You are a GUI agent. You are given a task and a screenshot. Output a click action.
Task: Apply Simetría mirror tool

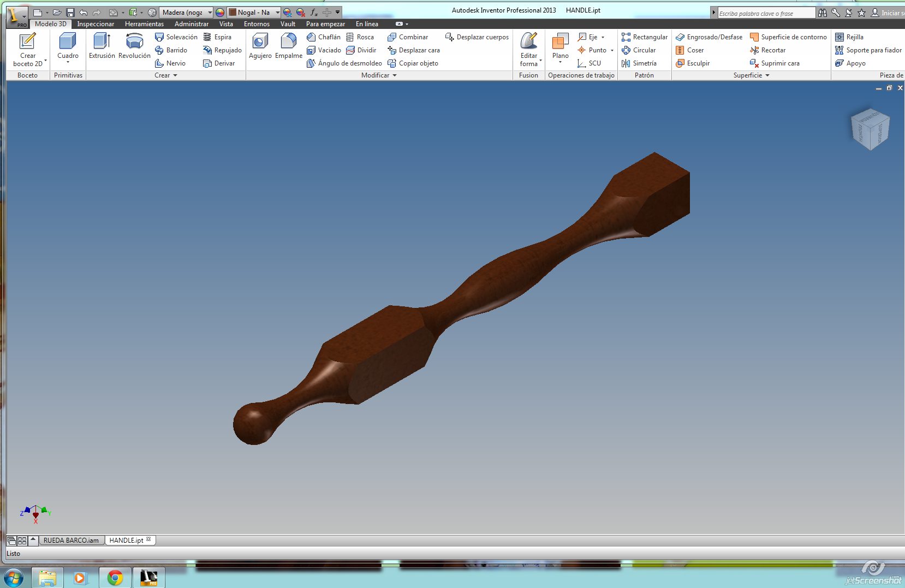click(639, 63)
